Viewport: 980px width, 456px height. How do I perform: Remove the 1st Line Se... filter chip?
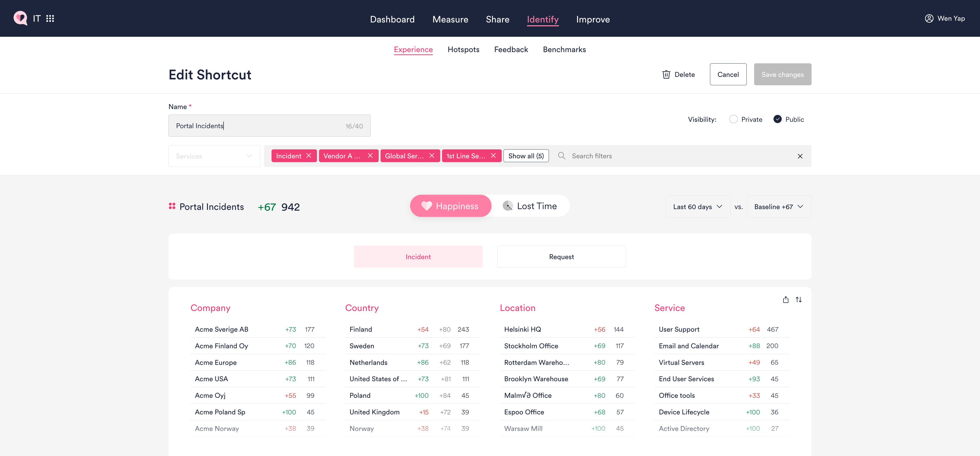coord(493,156)
